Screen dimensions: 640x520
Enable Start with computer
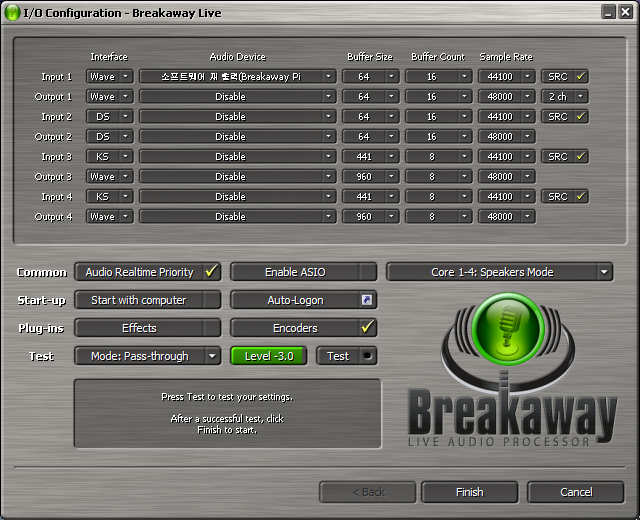pyautogui.click(x=148, y=300)
